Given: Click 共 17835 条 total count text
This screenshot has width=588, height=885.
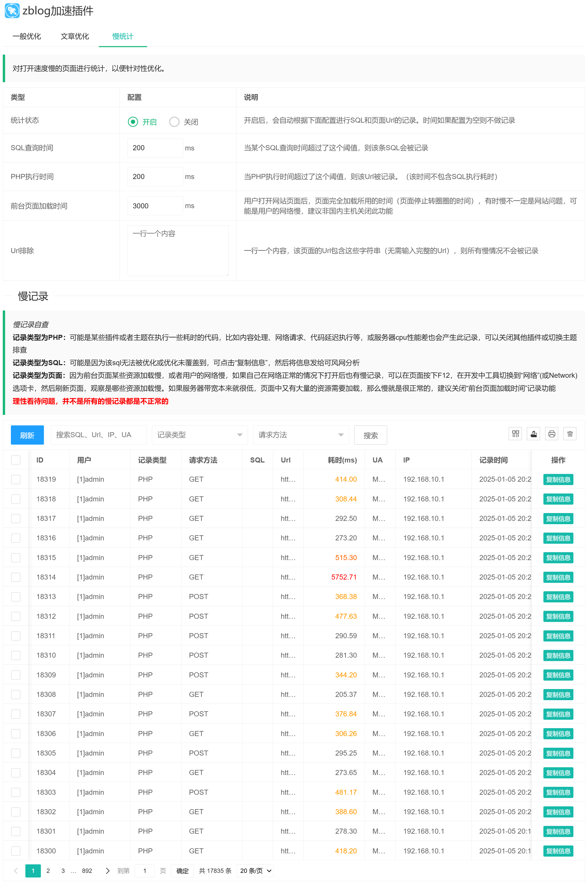Looking at the screenshot, I should click(215, 870).
